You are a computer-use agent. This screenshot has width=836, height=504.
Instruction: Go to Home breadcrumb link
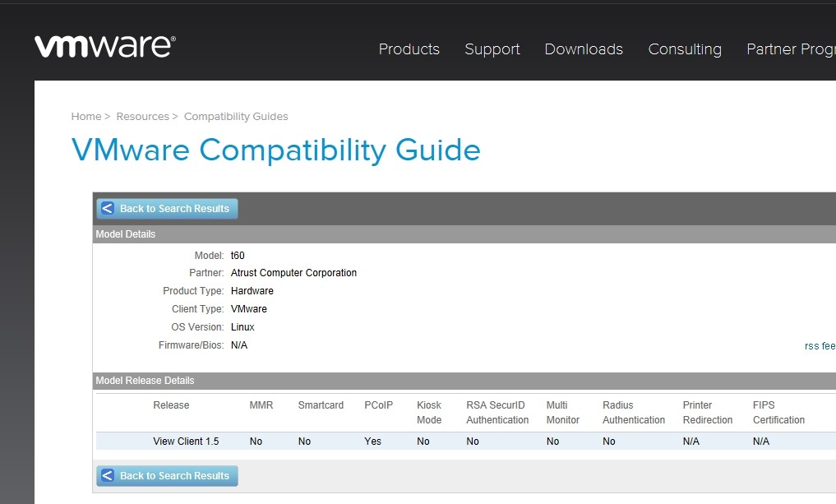(x=86, y=116)
